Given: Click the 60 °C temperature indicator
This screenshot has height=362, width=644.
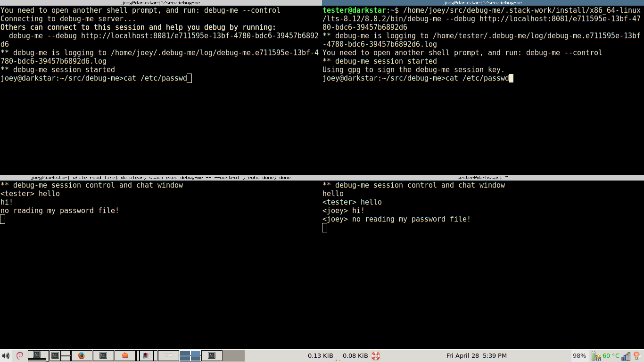Looking at the screenshot, I should [x=611, y=356].
